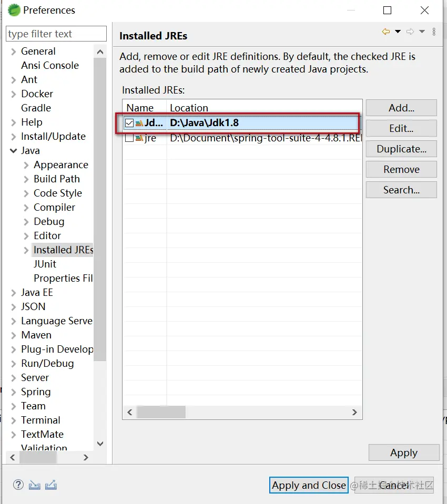Click the Apply button

tap(404, 452)
